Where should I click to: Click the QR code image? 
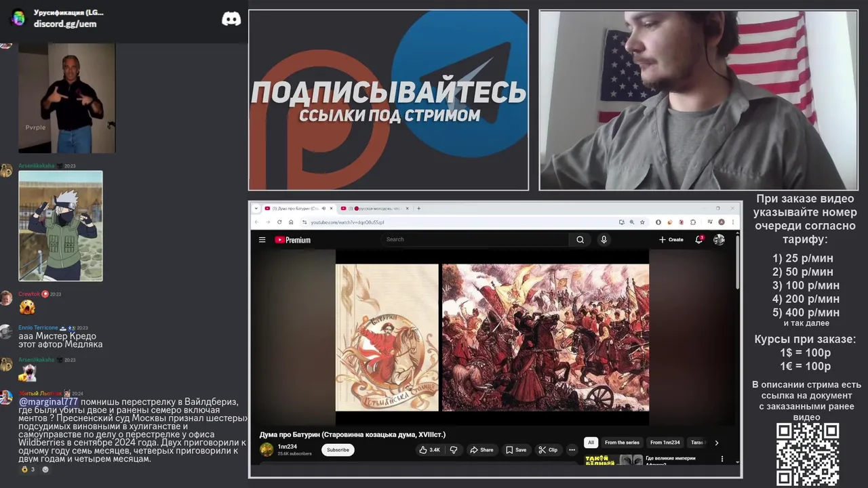coord(808,455)
